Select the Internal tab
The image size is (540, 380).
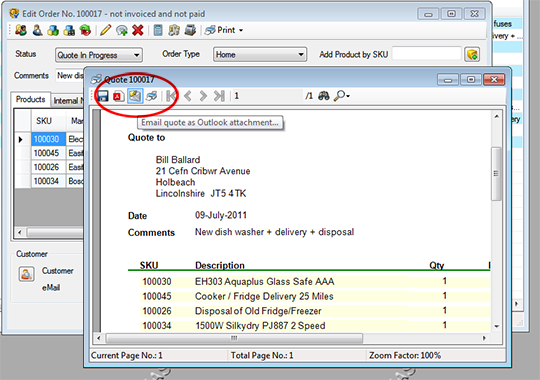click(x=68, y=100)
